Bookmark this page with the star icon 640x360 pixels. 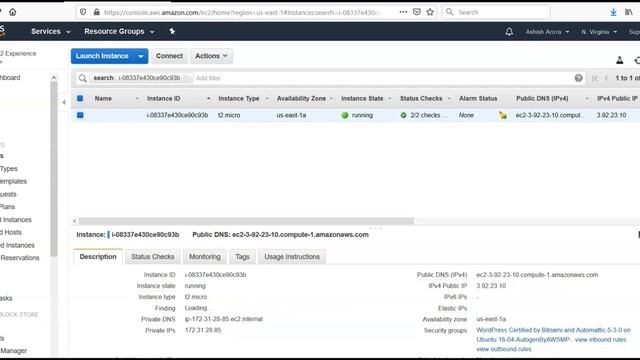(430, 12)
